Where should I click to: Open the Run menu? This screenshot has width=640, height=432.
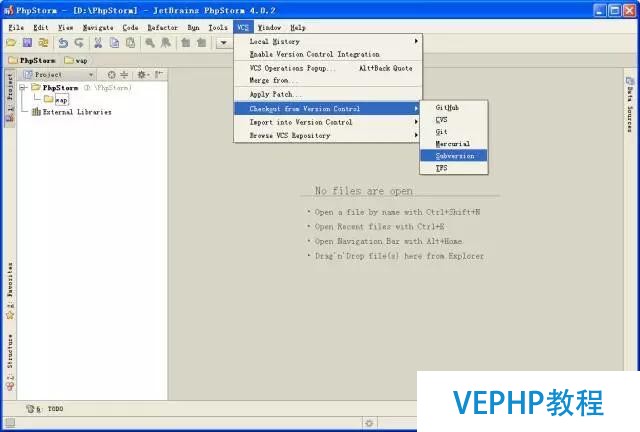coord(193,27)
